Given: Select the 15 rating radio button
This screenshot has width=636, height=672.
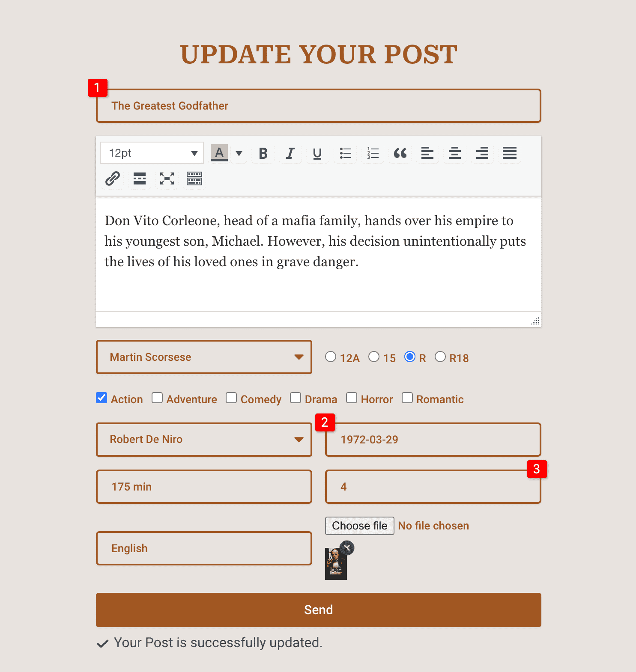Looking at the screenshot, I should 374,357.
